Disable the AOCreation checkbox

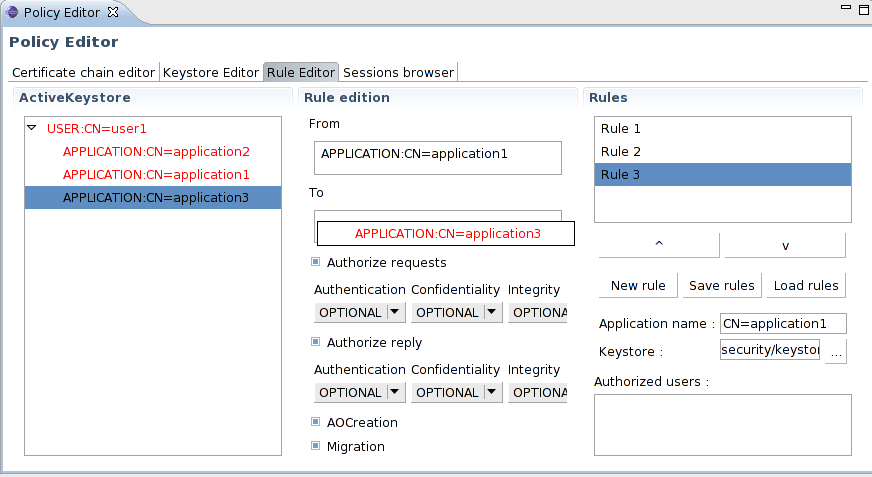tap(316, 423)
